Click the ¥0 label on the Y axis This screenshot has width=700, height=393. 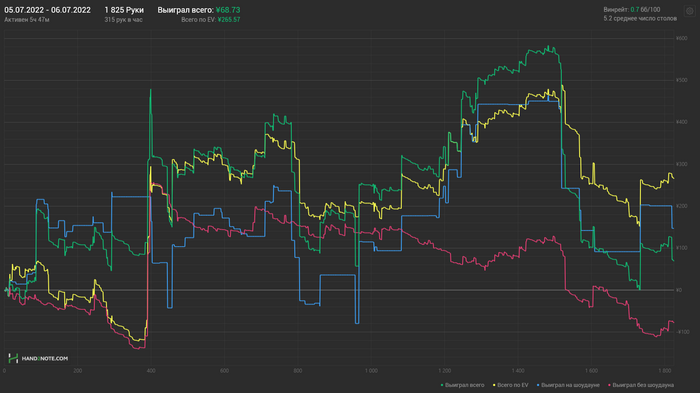pyautogui.click(x=679, y=290)
